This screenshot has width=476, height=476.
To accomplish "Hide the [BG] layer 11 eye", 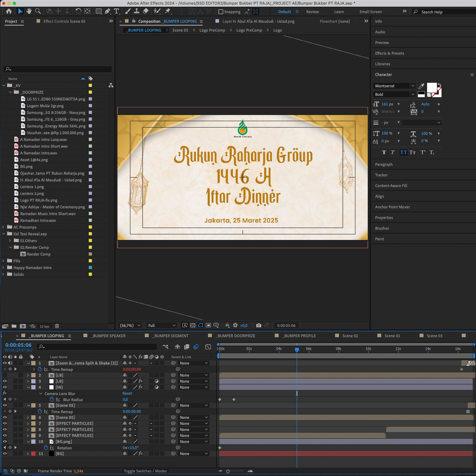I will [x=5, y=454].
